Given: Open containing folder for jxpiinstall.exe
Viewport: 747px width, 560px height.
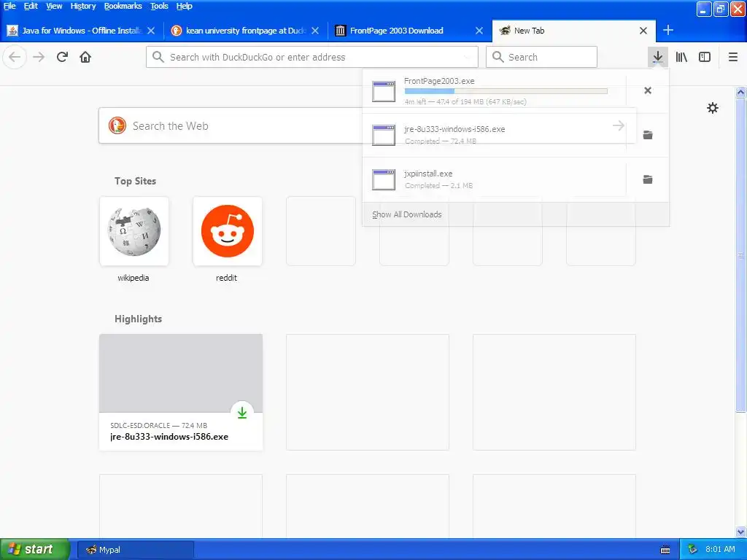Looking at the screenshot, I should coord(648,179).
